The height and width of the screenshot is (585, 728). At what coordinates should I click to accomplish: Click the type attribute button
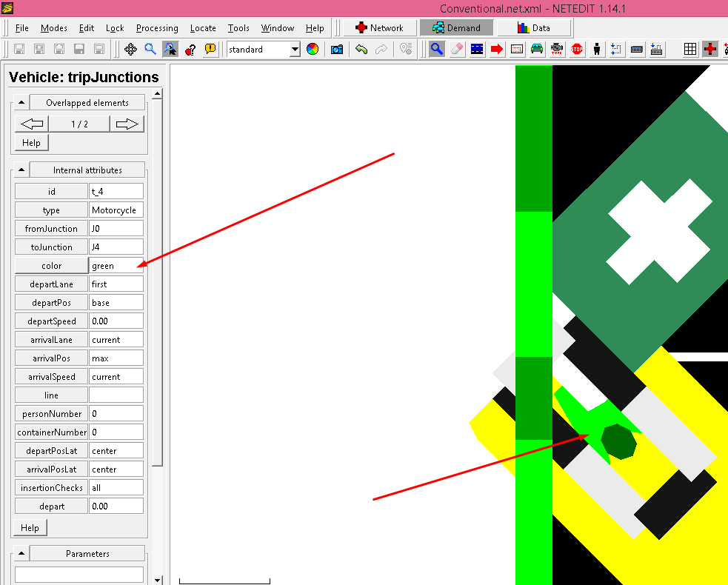pyautogui.click(x=51, y=210)
